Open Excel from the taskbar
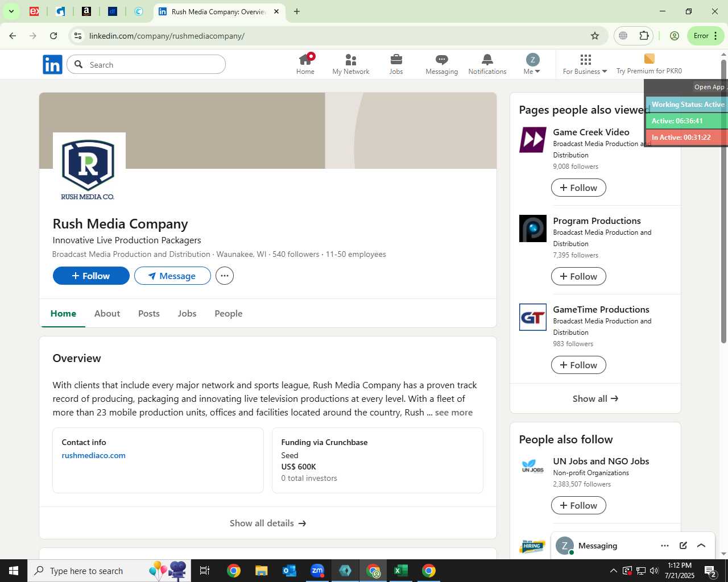The height and width of the screenshot is (582, 728). tap(401, 571)
